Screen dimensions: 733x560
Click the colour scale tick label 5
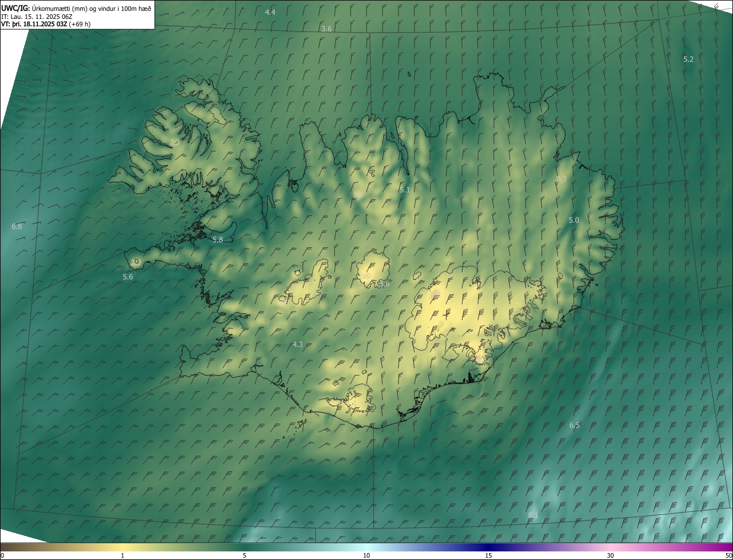tap(245, 556)
